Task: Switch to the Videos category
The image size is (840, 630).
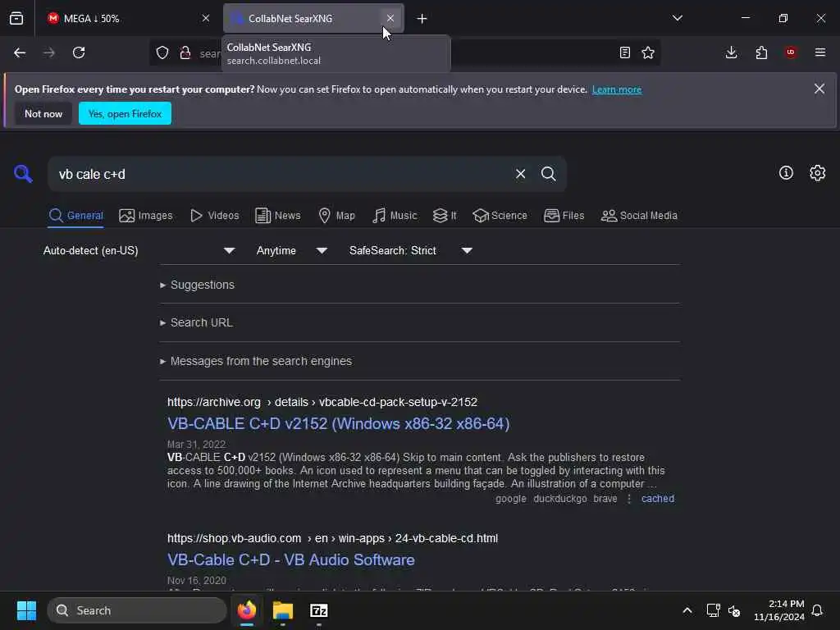Action: (x=215, y=216)
